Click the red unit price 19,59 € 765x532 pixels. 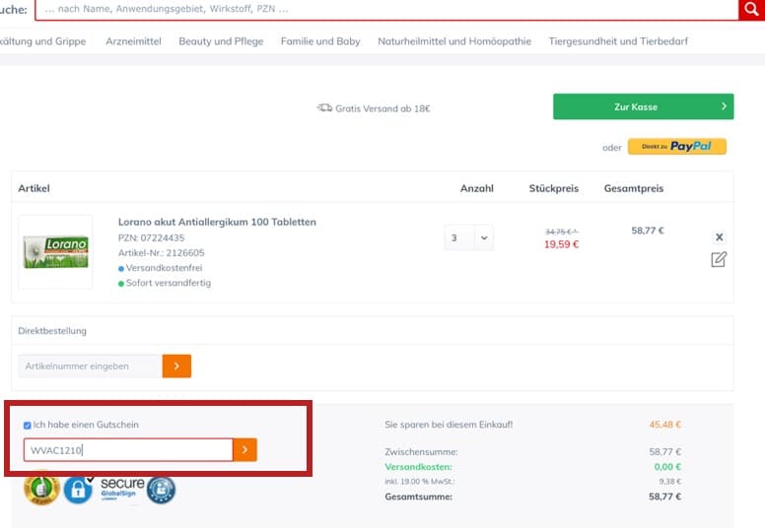click(x=562, y=244)
